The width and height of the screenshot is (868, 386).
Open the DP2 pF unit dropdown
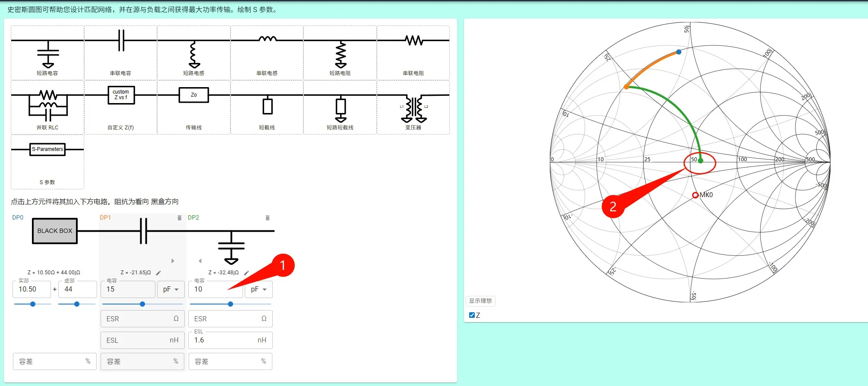pyautogui.click(x=259, y=289)
